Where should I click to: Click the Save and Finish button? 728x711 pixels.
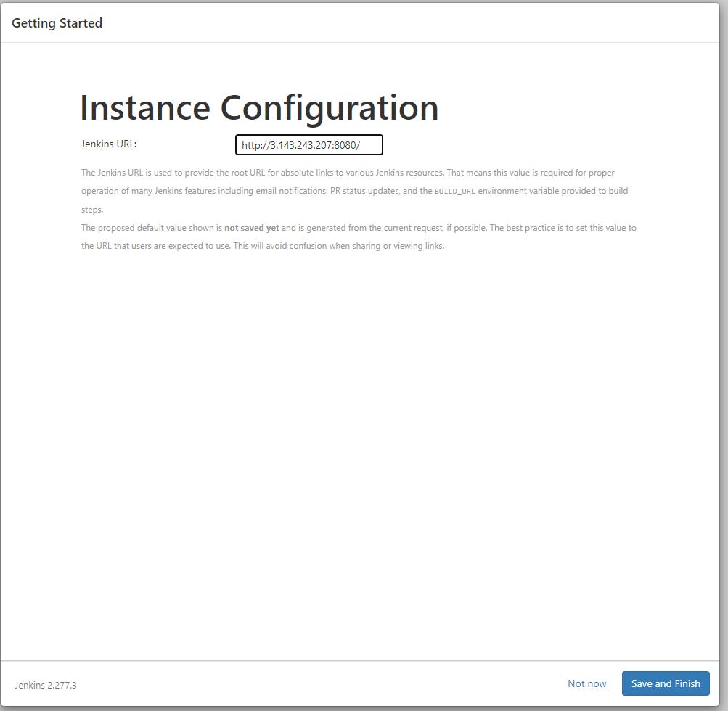click(666, 683)
